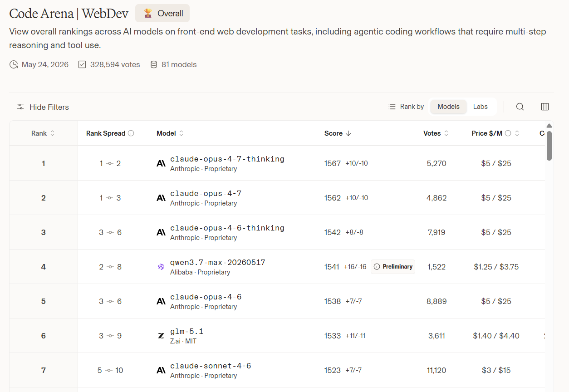The height and width of the screenshot is (392, 569).
Task: Sort by Model column arrows
Action: (181, 133)
